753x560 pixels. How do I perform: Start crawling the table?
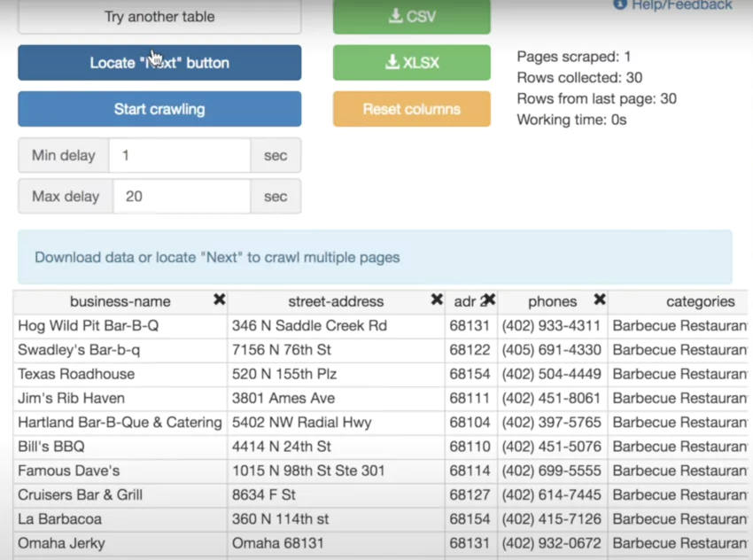tap(159, 108)
